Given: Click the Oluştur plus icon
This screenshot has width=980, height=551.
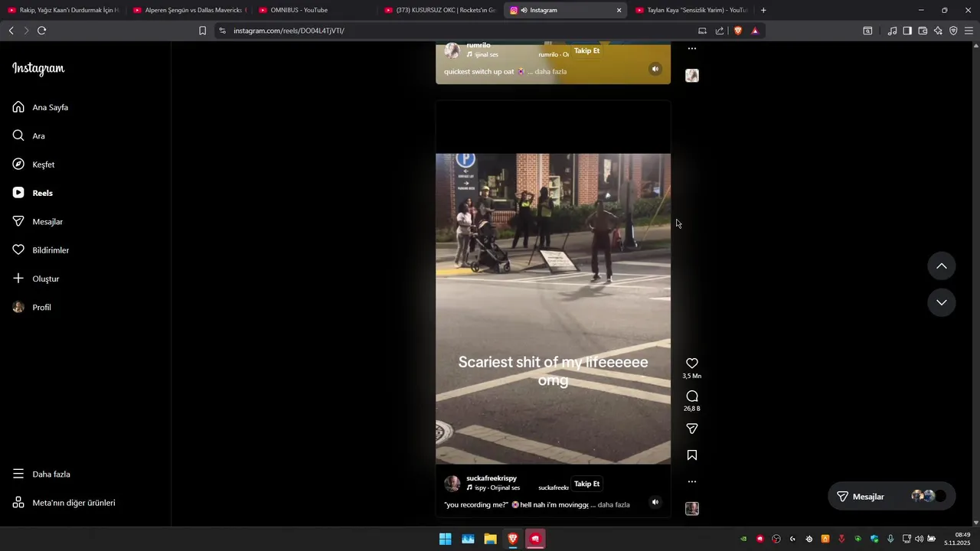Looking at the screenshot, I should pyautogui.click(x=18, y=279).
